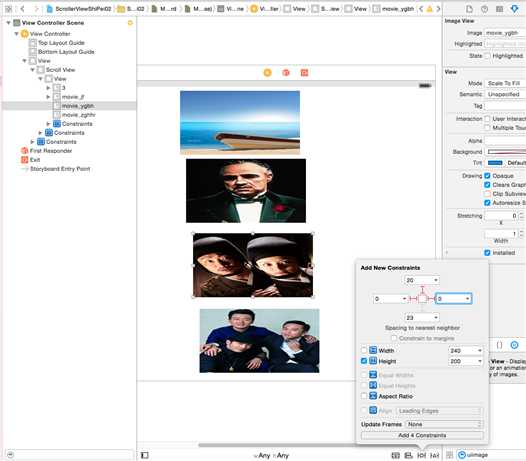Open the Align constraints tool

click(x=408, y=455)
